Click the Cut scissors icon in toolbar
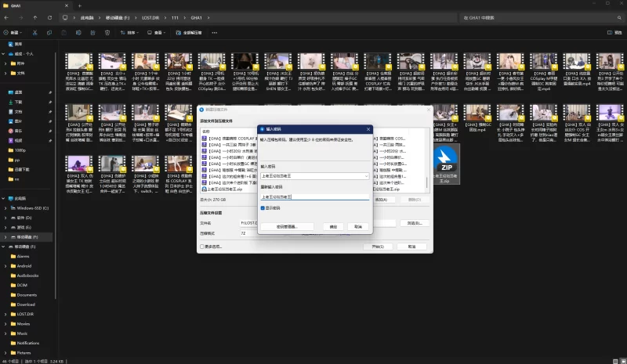 (x=34, y=33)
